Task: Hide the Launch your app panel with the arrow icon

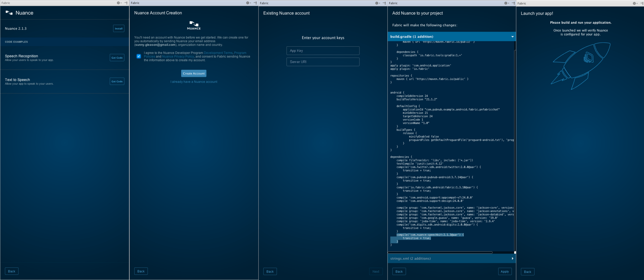Action: [x=641, y=3]
